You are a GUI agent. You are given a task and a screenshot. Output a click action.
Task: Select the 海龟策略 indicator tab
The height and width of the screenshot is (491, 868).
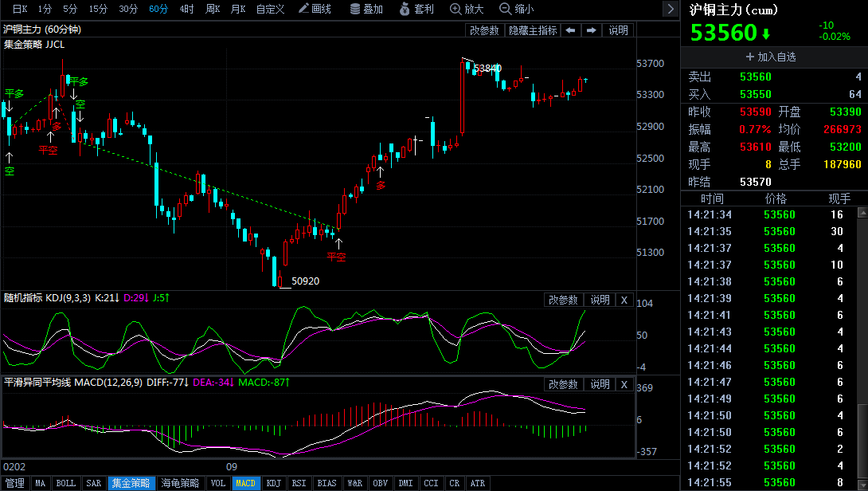[180, 483]
